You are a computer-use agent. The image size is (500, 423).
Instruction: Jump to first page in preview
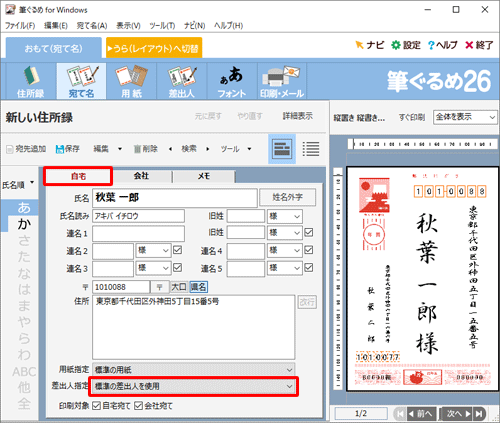pos(400,414)
